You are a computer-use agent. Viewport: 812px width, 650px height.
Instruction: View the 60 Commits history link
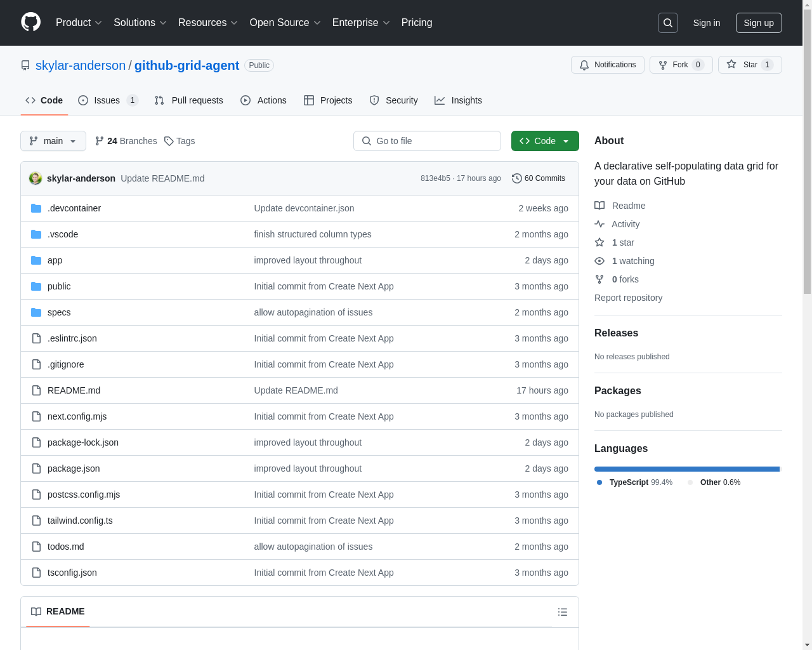(539, 178)
